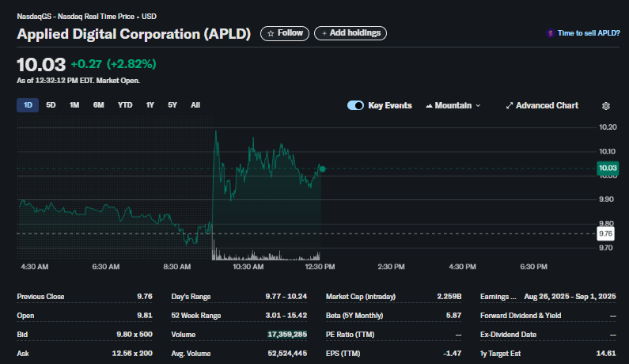
Task: Click the Applied Digital Corporation (APLD) title
Action: pos(134,34)
